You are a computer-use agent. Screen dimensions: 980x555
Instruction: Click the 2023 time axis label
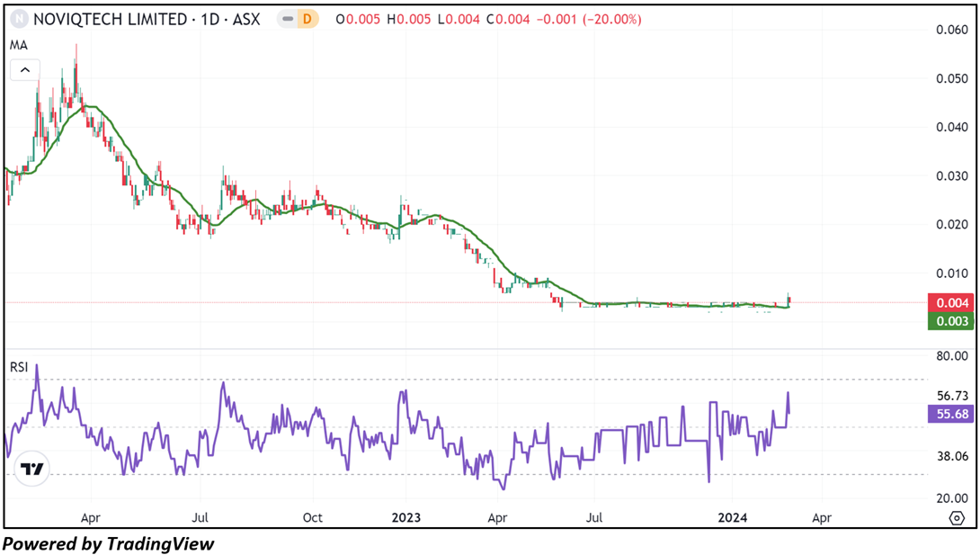pyautogui.click(x=405, y=518)
